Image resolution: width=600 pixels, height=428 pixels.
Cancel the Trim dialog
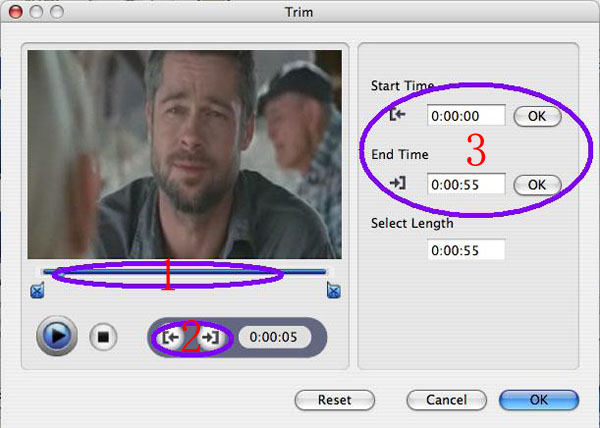pos(446,400)
